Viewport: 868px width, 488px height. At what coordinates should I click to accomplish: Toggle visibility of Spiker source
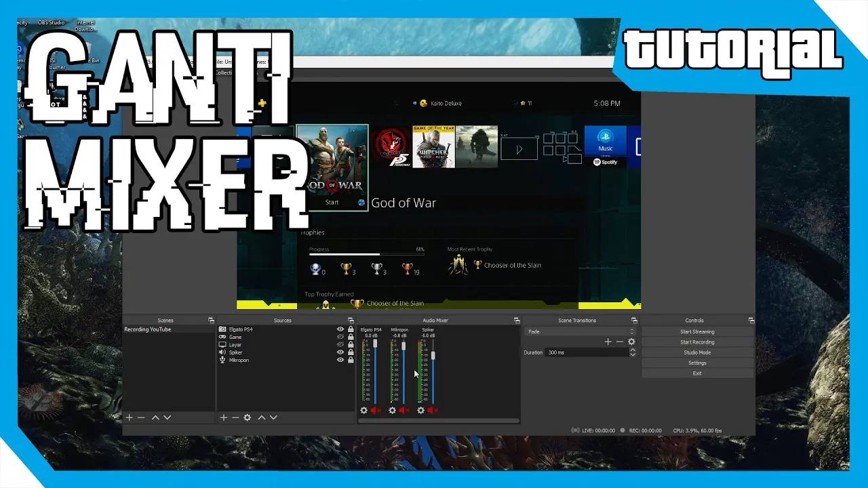[x=340, y=352]
